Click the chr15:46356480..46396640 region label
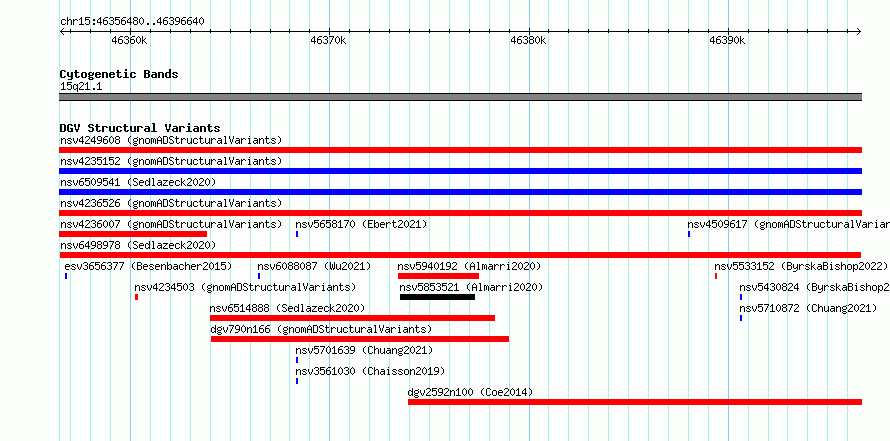 tap(132, 22)
